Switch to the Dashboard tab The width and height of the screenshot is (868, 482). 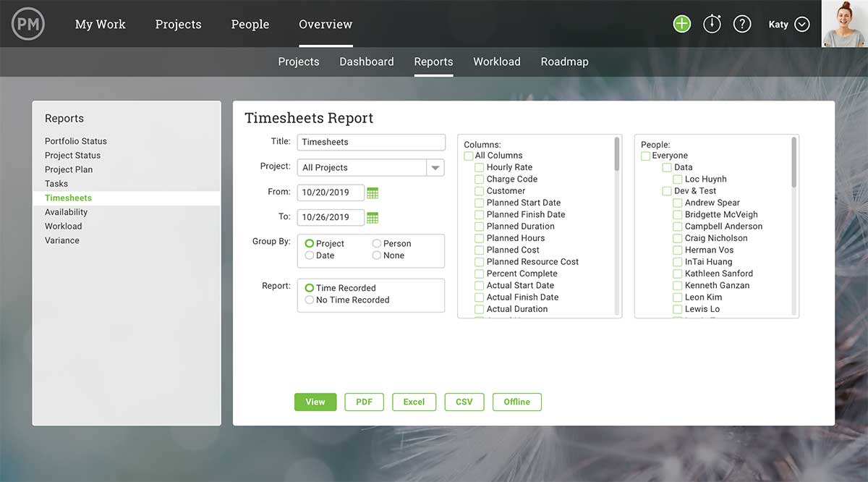tap(367, 62)
